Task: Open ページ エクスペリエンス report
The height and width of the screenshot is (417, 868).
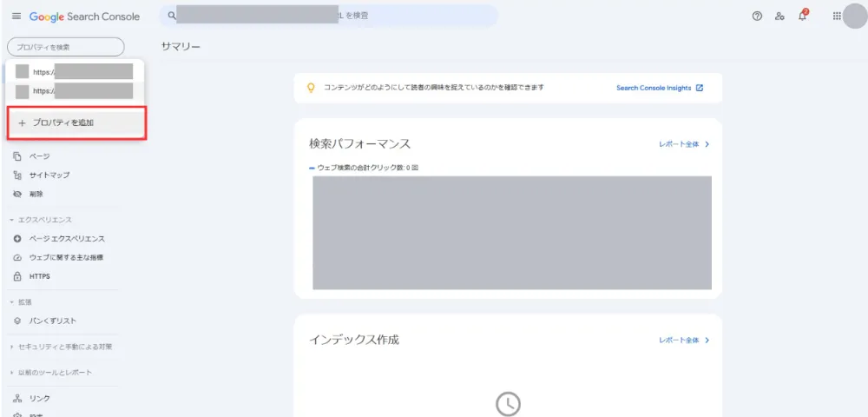Action: 67,239
